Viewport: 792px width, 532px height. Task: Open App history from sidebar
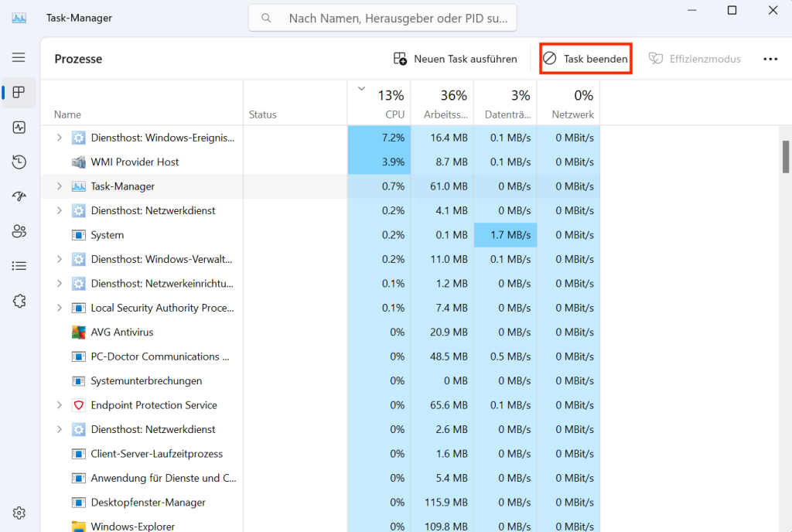[19, 162]
